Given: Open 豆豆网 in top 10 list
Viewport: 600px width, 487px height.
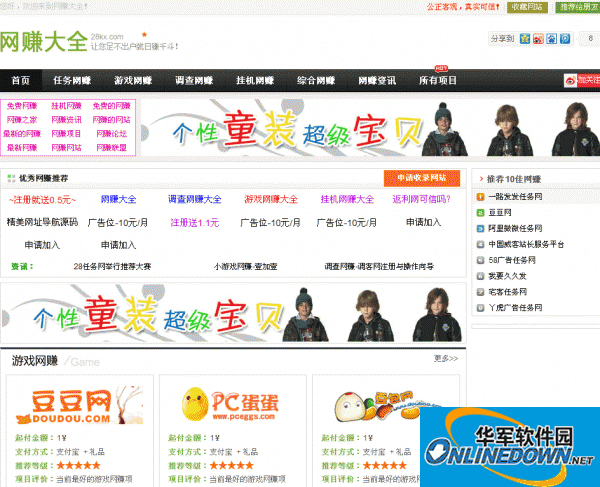Looking at the screenshot, I should [500, 213].
